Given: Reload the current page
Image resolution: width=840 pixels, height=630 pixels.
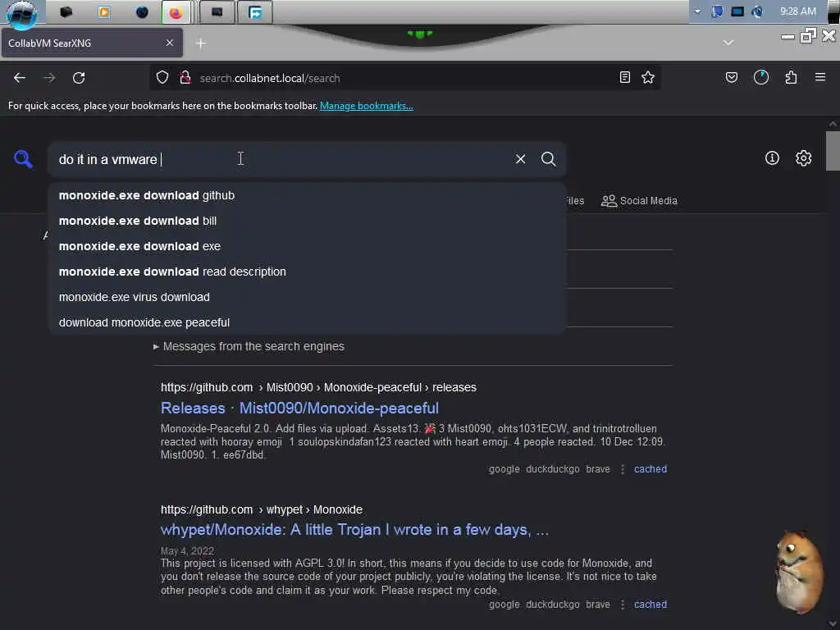Looking at the screenshot, I should (x=79, y=78).
